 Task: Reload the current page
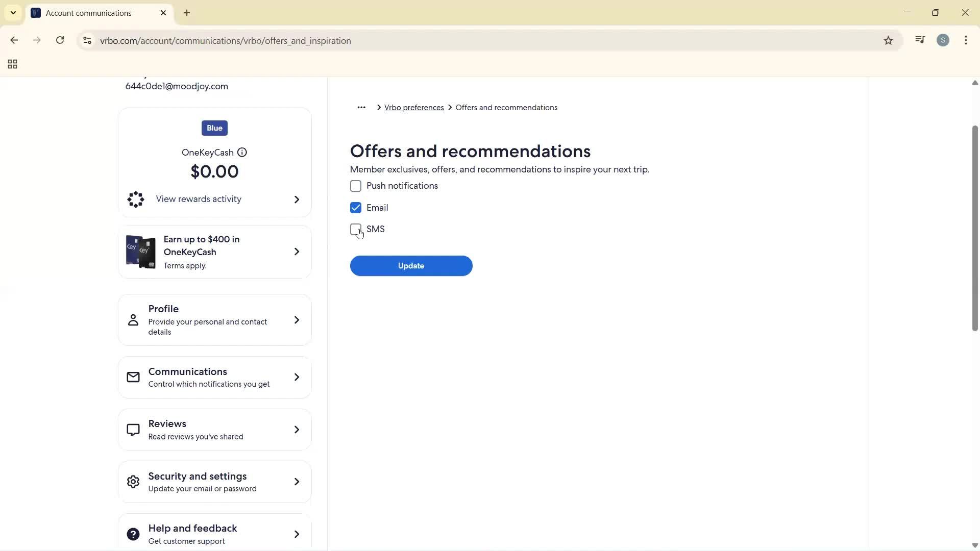tap(60, 40)
